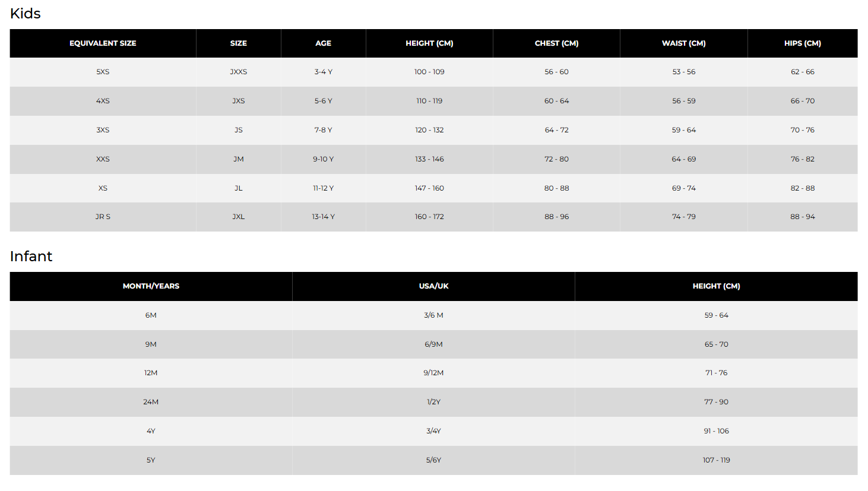
Task: Click the Kids section heading
Action: tap(26, 14)
